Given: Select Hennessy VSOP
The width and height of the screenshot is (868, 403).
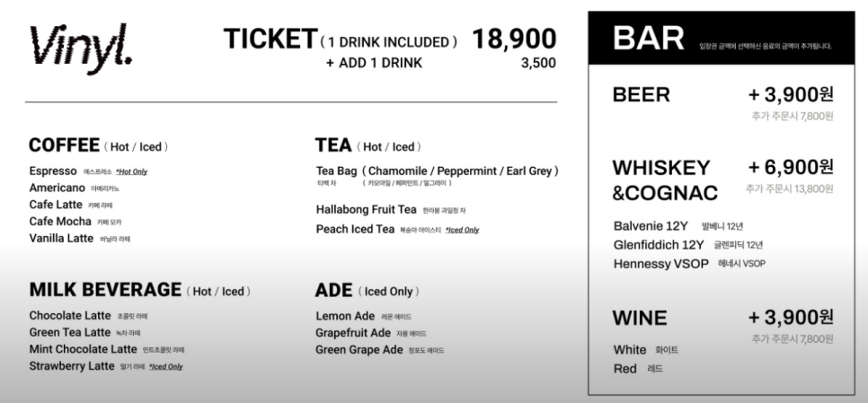Looking at the screenshot, I should coord(661,264).
